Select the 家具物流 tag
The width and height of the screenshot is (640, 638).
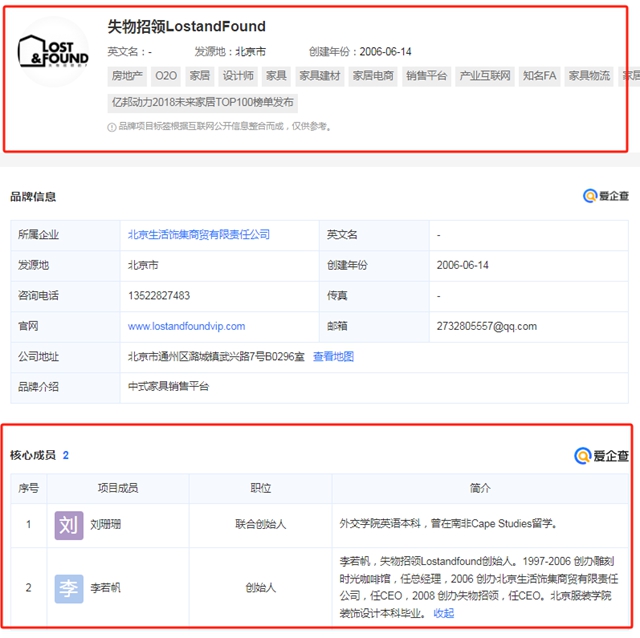589,76
